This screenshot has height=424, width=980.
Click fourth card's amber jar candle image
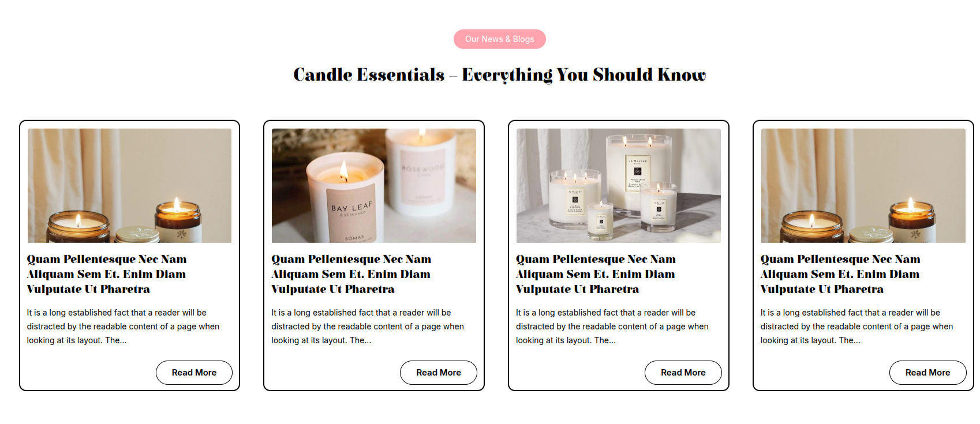click(863, 186)
